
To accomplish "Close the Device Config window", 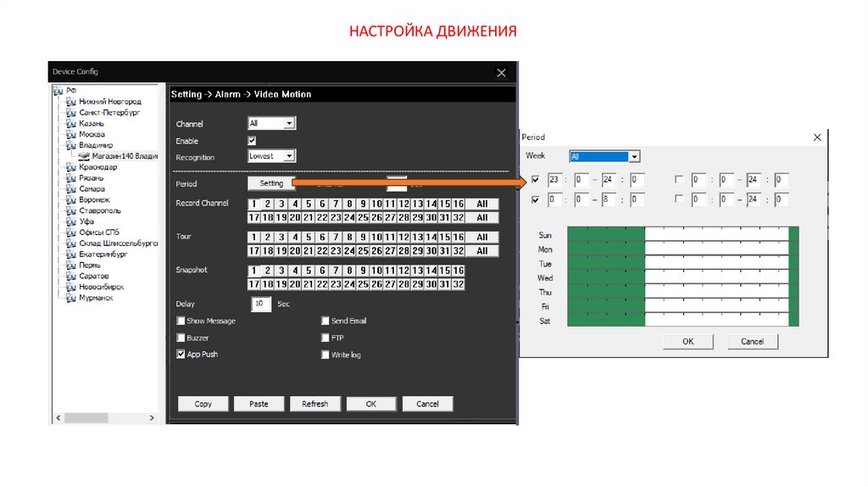I will (x=501, y=73).
